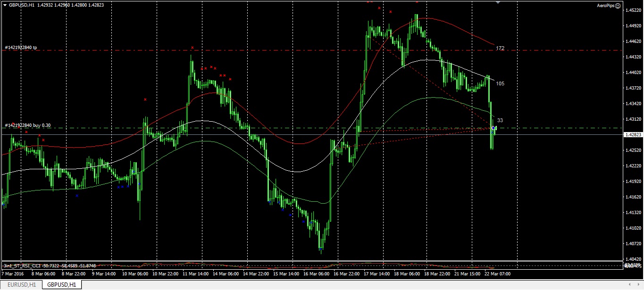Click the 15 Mar 14:00 time label
644x290 pixels.
pyautogui.click(x=285, y=273)
